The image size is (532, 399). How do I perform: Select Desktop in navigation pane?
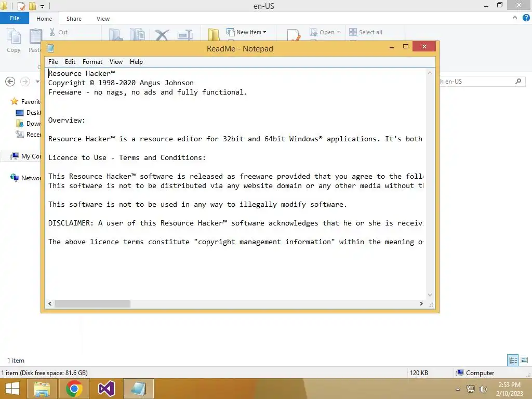click(28, 112)
